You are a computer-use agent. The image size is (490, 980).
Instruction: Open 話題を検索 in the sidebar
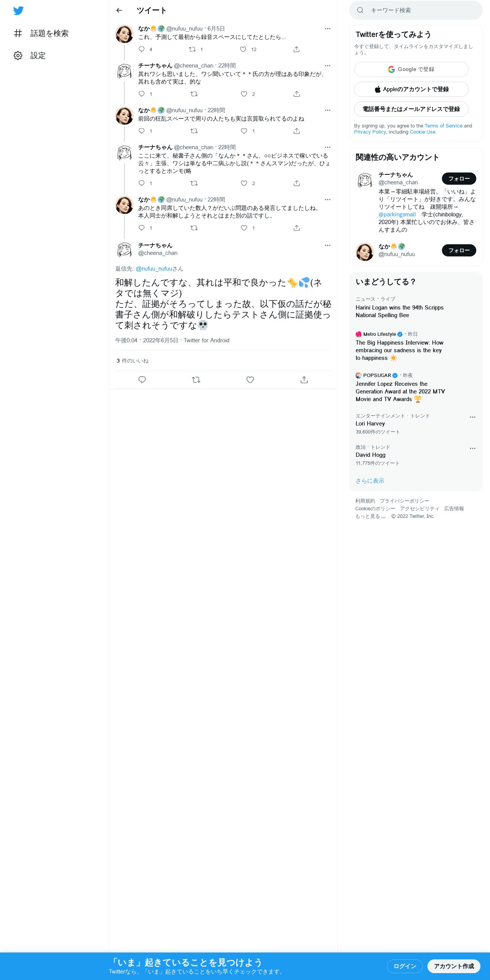[x=41, y=33]
